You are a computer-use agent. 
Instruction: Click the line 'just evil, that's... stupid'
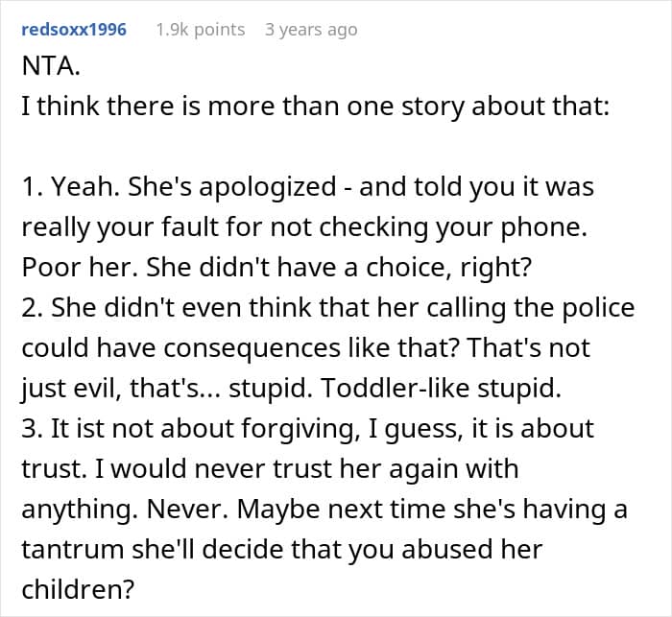[x=292, y=389]
